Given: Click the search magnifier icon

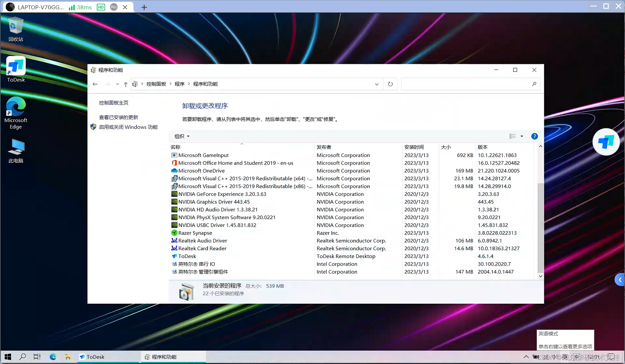Looking at the screenshot, I should click(534, 84).
